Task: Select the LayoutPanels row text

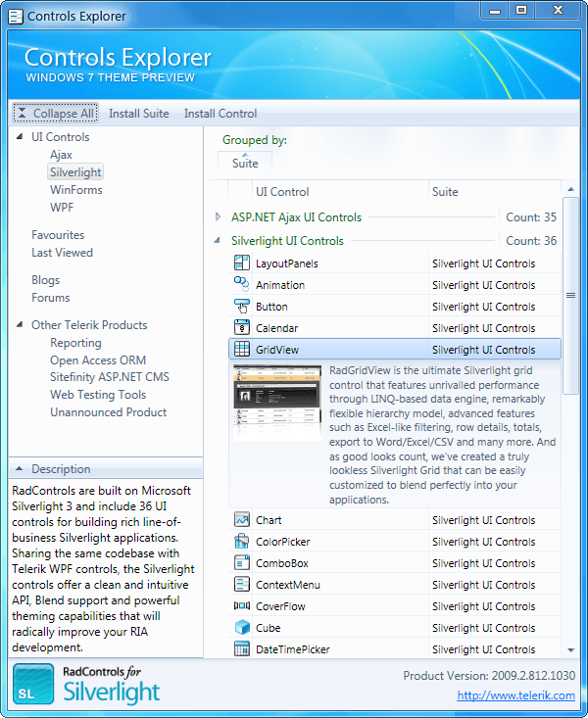Action: pyautogui.click(x=286, y=263)
